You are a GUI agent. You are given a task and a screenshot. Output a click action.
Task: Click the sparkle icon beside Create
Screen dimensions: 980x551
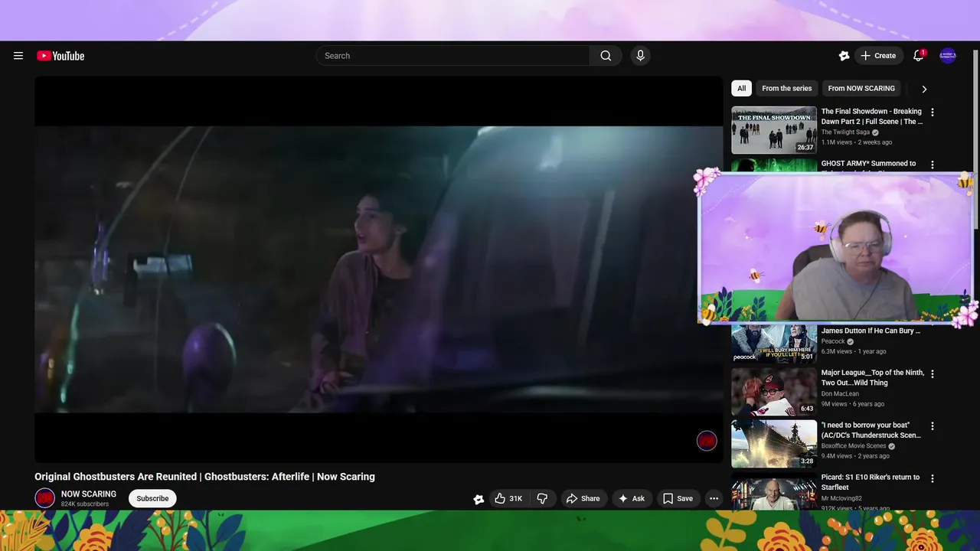click(844, 56)
